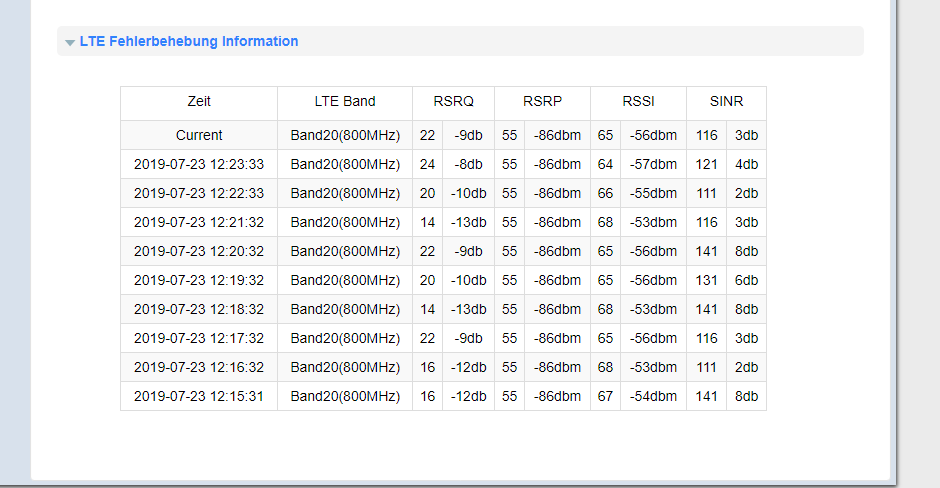Viewport: 940px width, 488px height.
Task: Select the 2019-07-23 12:20:32 timestamp cell
Action: [x=199, y=251]
